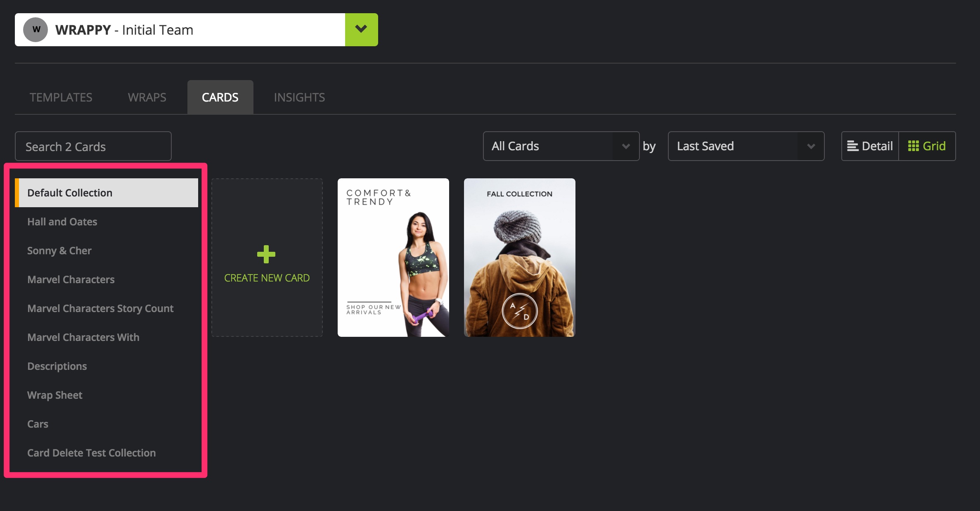Image resolution: width=980 pixels, height=511 pixels.
Task: Select the CARDS tab
Action: click(x=220, y=97)
